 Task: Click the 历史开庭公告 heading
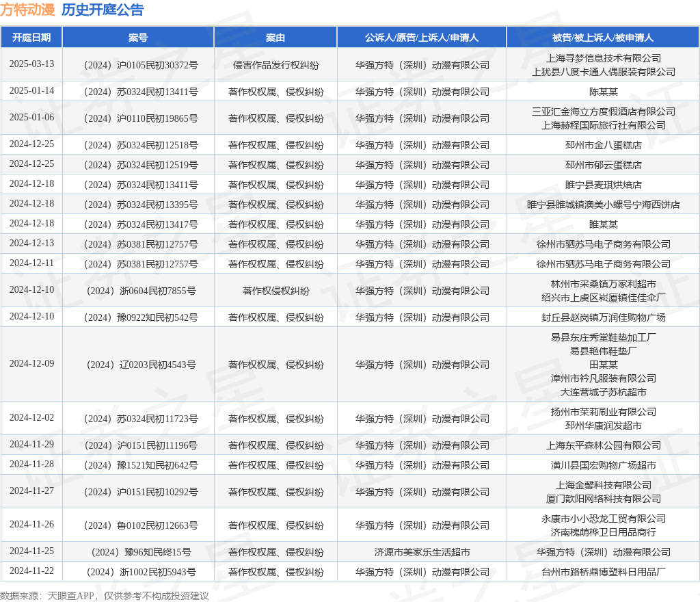pyautogui.click(x=103, y=10)
